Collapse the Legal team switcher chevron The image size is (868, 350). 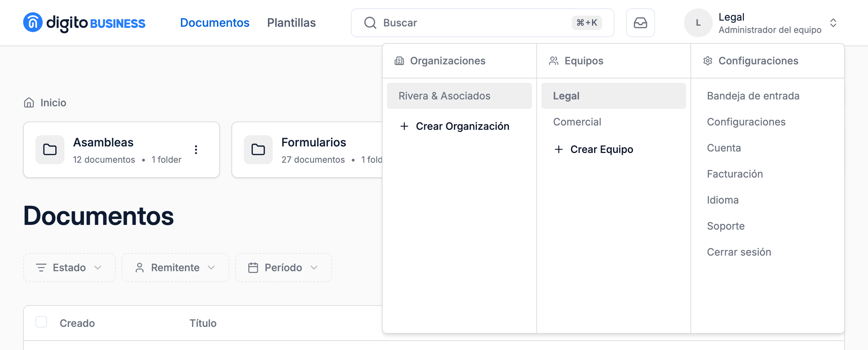coord(833,23)
